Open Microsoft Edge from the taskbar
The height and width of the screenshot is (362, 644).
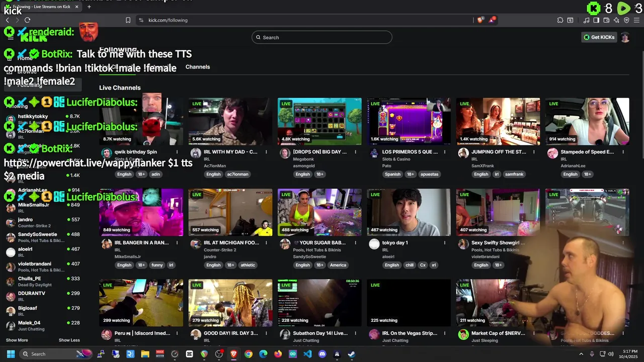pyautogui.click(x=263, y=354)
